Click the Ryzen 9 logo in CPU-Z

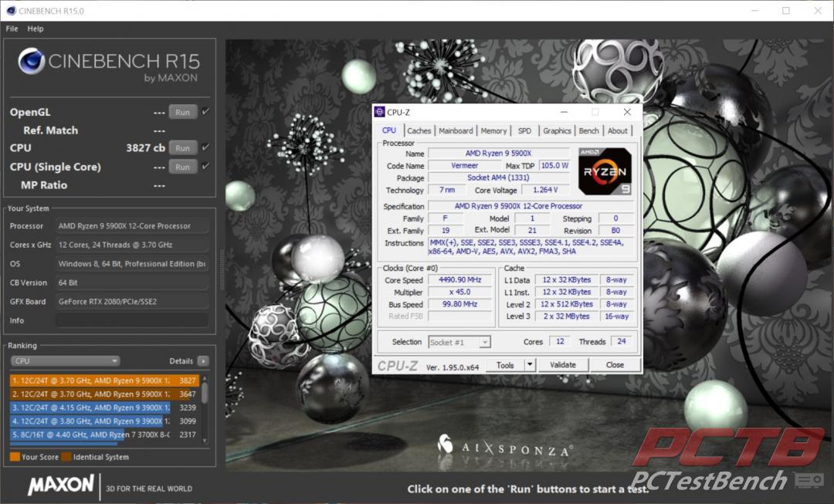coord(605,171)
